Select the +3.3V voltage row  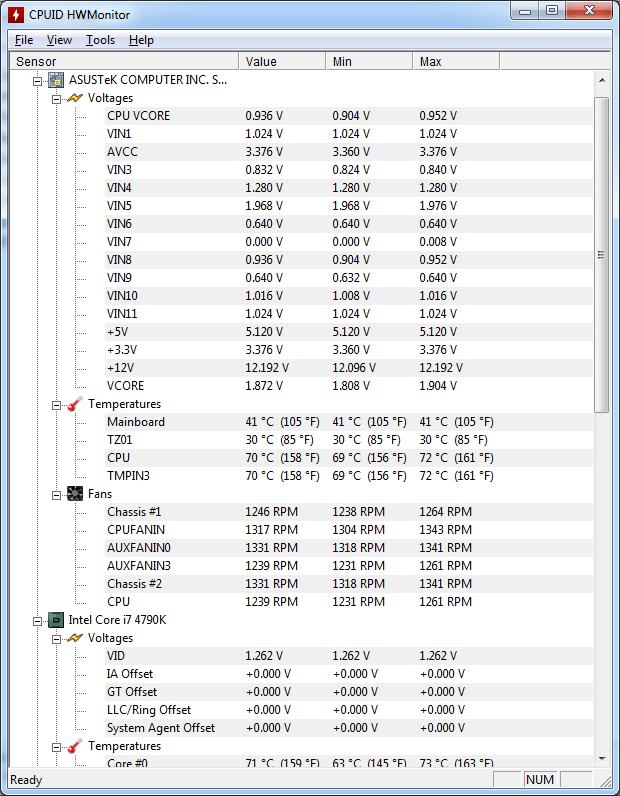point(349,350)
